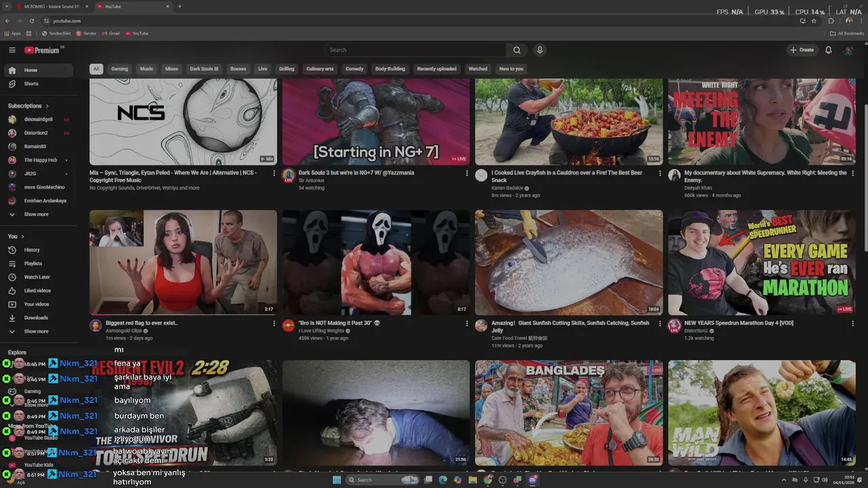
Task: Expand Show more under Subscriptions
Action: point(39,214)
